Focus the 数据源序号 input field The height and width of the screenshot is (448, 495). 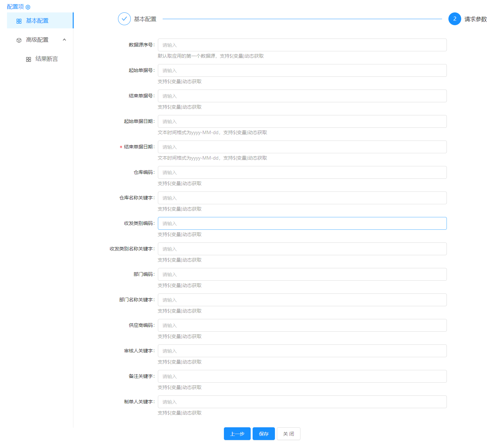pyautogui.click(x=302, y=45)
